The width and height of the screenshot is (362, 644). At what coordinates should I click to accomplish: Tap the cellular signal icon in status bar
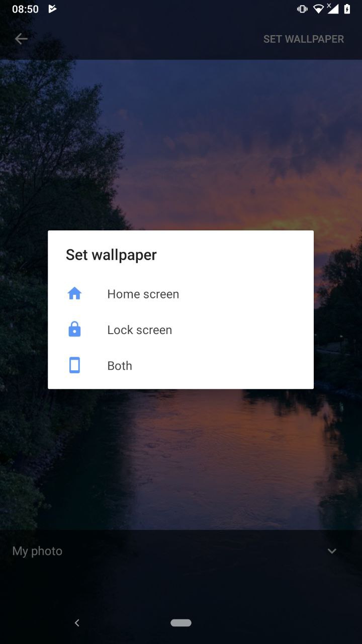pyautogui.click(x=333, y=9)
